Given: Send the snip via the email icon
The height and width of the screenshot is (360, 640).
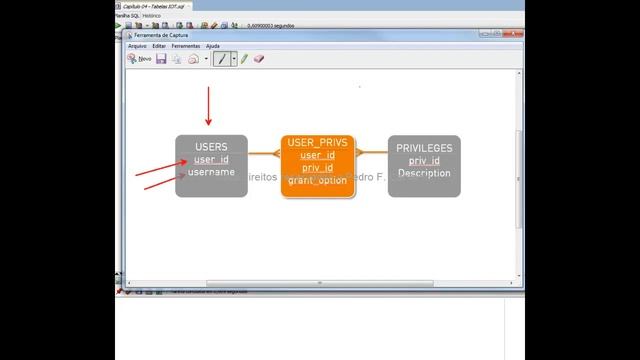Looking at the screenshot, I should (193, 59).
